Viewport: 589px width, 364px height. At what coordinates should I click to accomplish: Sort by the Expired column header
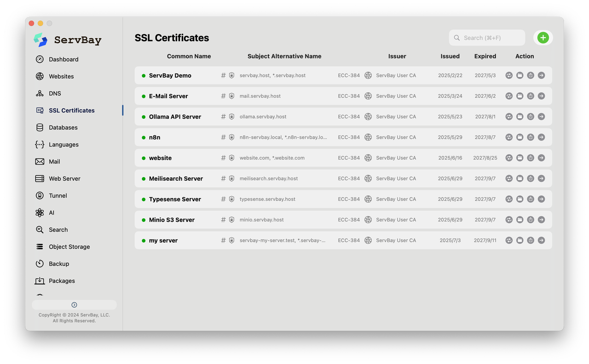tap(485, 56)
